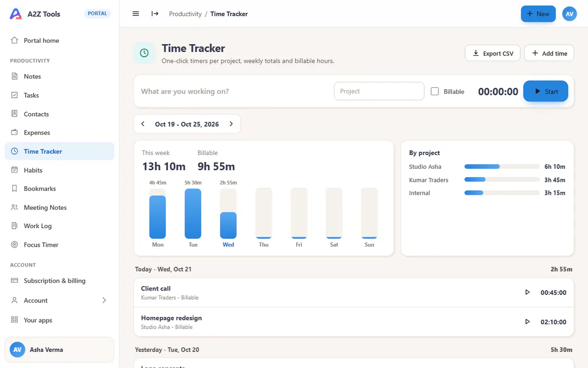This screenshot has width=588, height=368.
Task: Resume timer for Homepage redesign entry
Action: (x=528, y=322)
